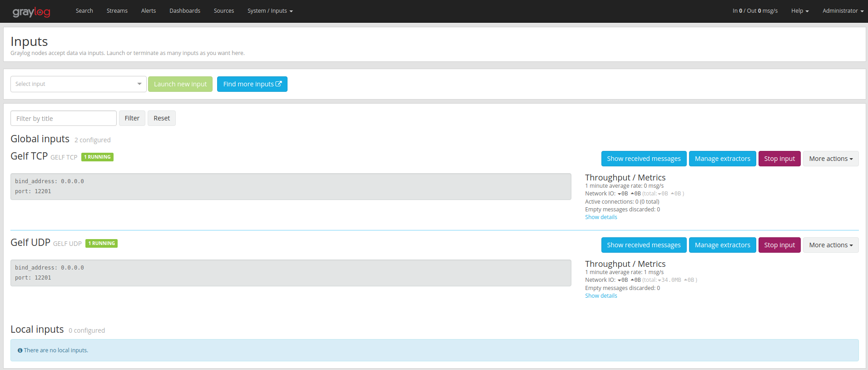Open the Sources page
Image resolution: width=868 pixels, height=370 pixels.
tap(224, 11)
